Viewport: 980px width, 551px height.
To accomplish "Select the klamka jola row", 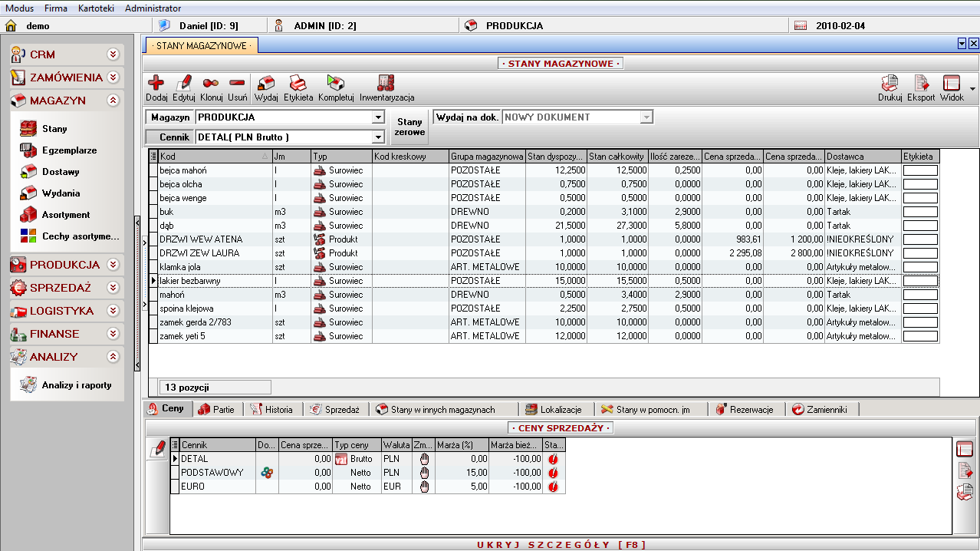I will 544,267.
